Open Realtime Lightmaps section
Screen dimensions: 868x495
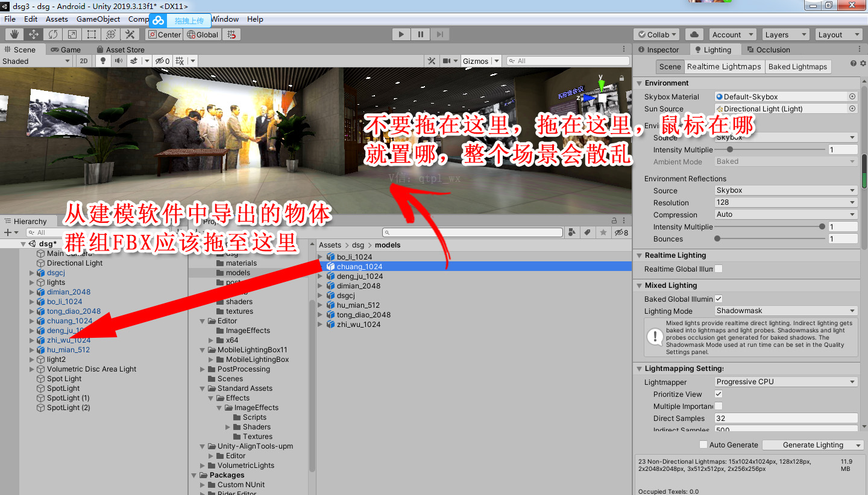click(724, 67)
